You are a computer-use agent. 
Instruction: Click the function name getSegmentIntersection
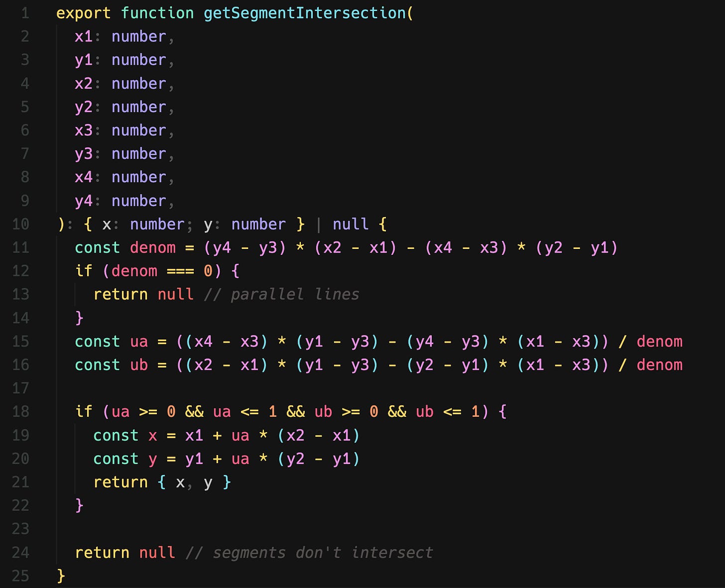(x=305, y=13)
